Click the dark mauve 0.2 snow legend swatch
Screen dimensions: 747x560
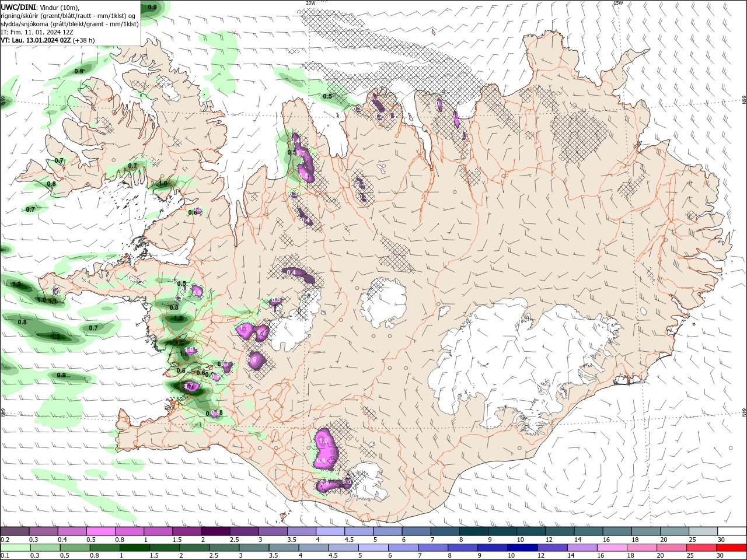tap(15, 531)
